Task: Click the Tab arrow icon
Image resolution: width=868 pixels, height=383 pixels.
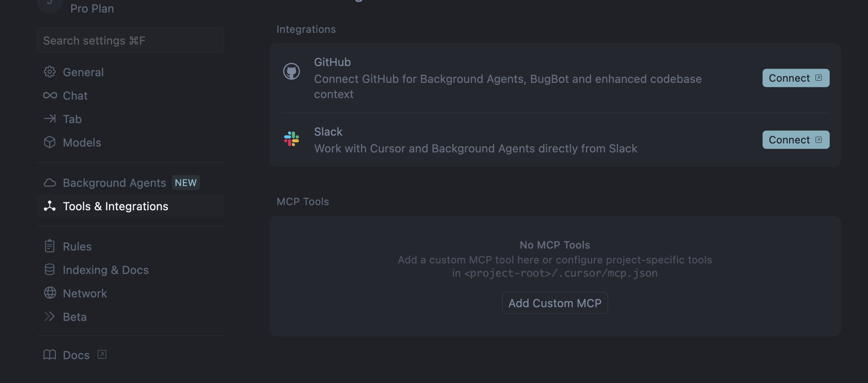Action: coord(50,119)
